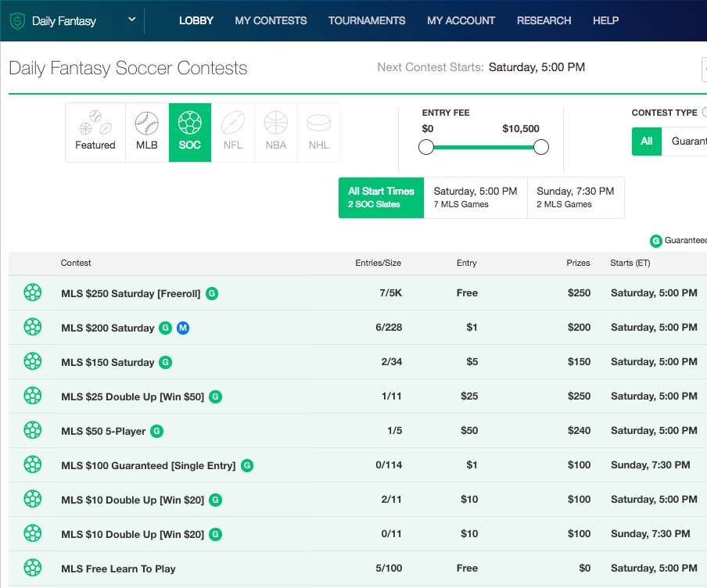Click the minimum entry fee slider handle

(x=426, y=147)
